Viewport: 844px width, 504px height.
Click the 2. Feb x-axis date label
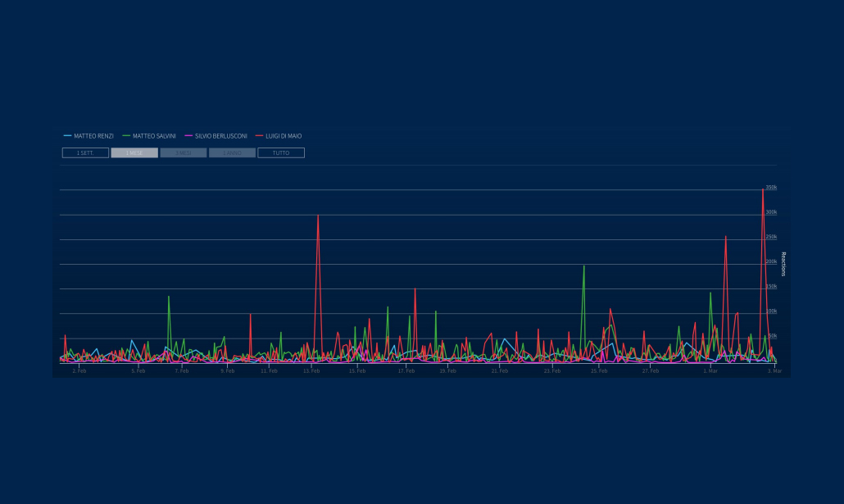79,371
